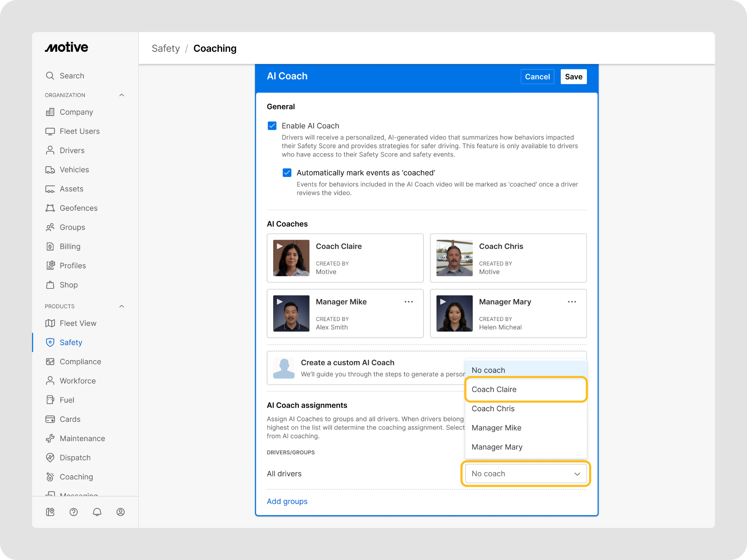Go to Safety breadcrumb link
Image resolution: width=747 pixels, height=560 pixels.
click(166, 48)
